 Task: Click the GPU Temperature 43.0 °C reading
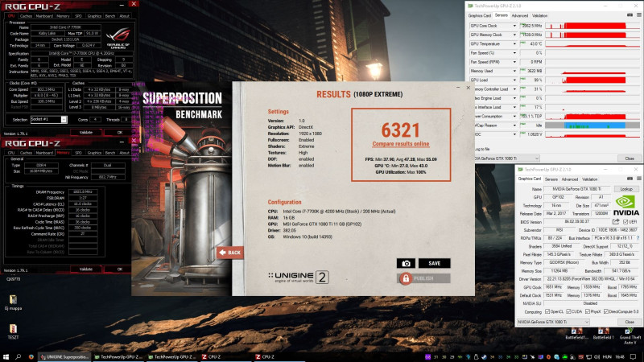(532, 44)
